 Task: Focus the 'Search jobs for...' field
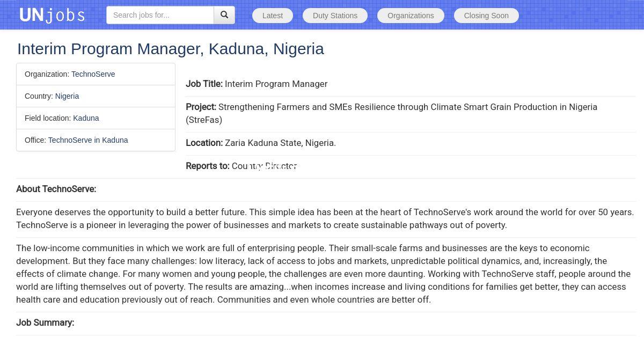coord(160,15)
